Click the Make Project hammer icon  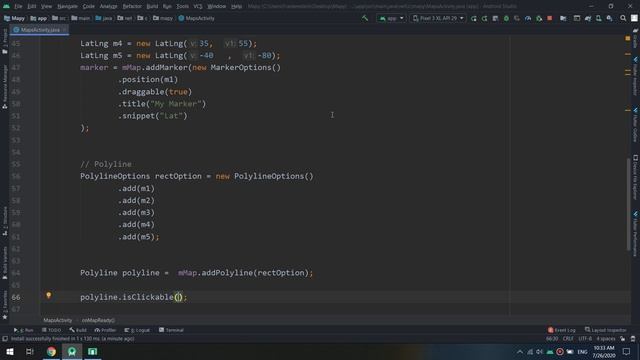click(364, 18)
